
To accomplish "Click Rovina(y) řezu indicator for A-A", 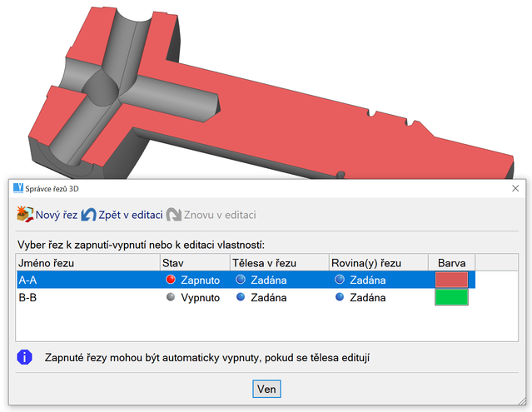I will click(x=340, y=280).
